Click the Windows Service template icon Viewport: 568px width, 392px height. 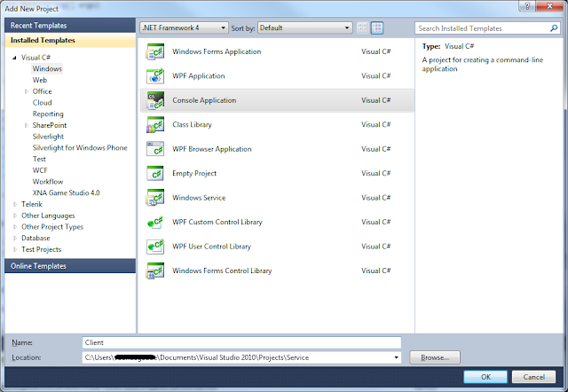(x=155, y=198)
